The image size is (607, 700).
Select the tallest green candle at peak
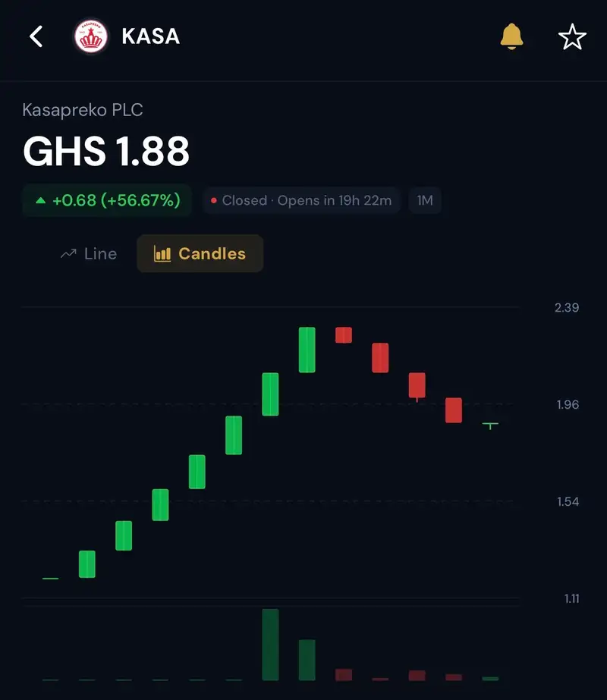(307, 350)
